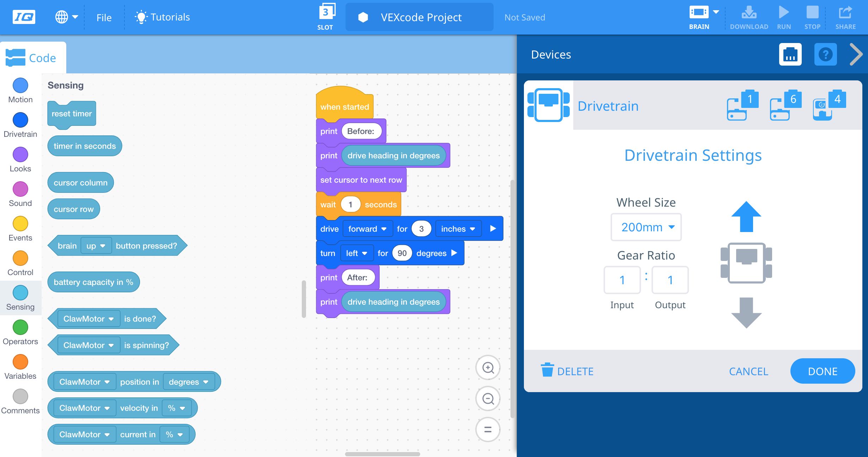
Task: Click the help question mark icon
Action: coord(825,54)
